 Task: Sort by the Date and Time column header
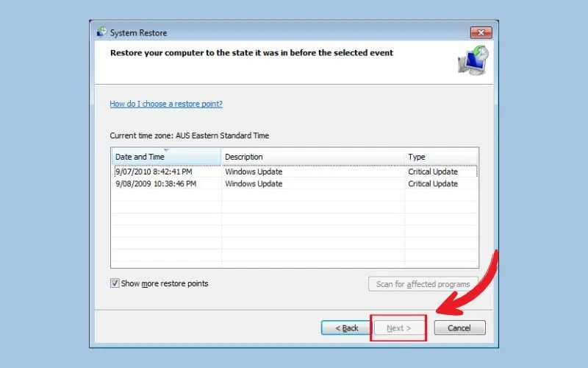pyautogui.click(x=140, y=157)
